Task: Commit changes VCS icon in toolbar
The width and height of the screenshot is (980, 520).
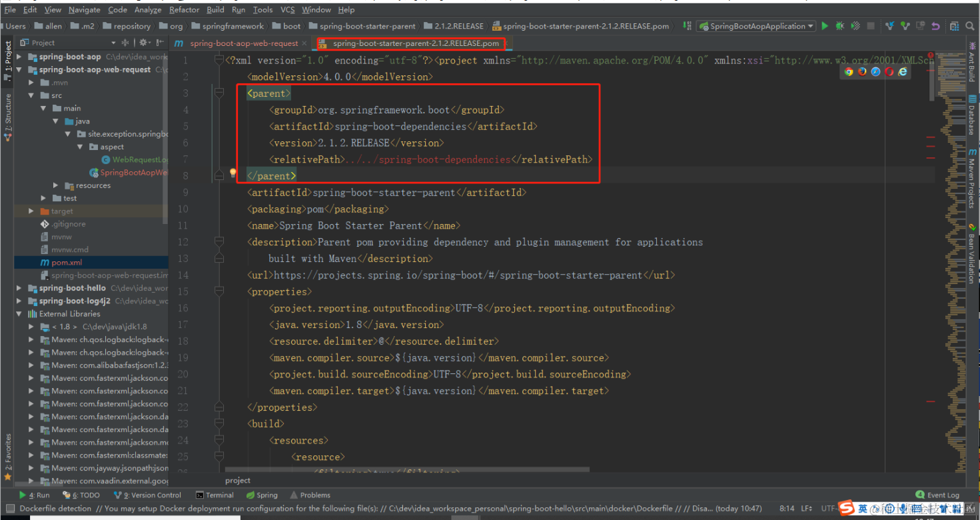Action: click(905, 26)
